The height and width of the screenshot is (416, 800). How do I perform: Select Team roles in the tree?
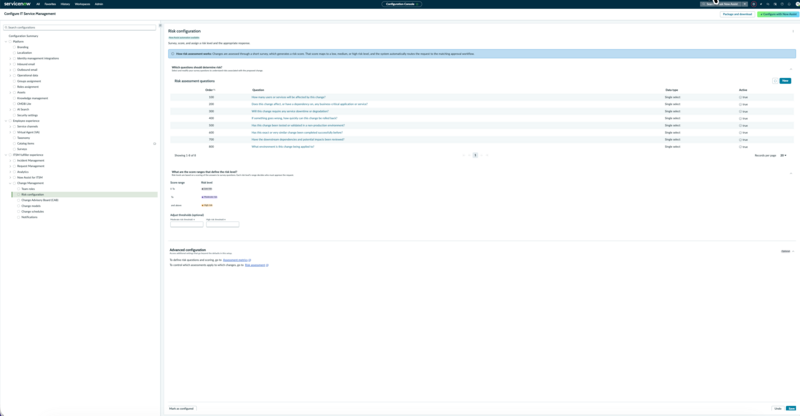28,189
